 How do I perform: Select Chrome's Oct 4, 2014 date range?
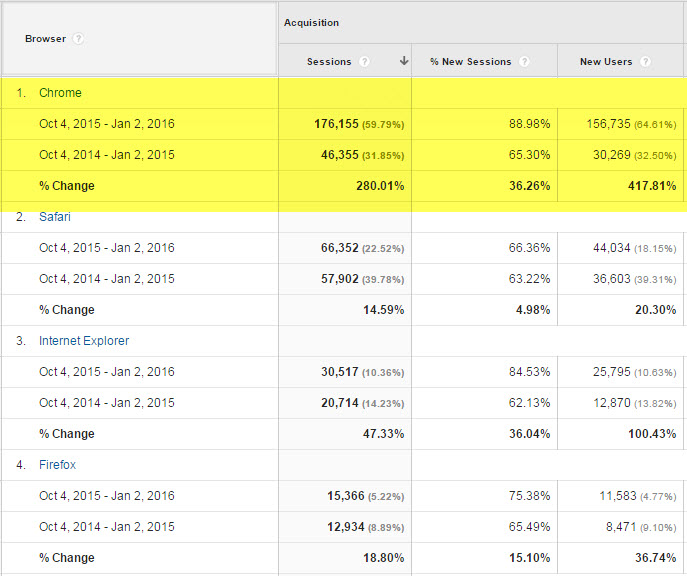107,155
